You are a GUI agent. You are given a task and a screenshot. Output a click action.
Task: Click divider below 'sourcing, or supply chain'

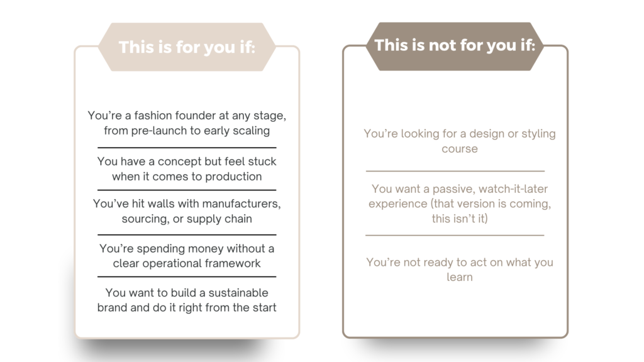187,235
